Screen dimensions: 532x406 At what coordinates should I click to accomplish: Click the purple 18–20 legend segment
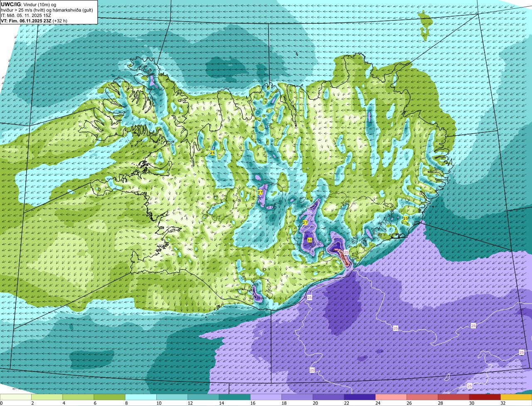click(x=297, y=397)
